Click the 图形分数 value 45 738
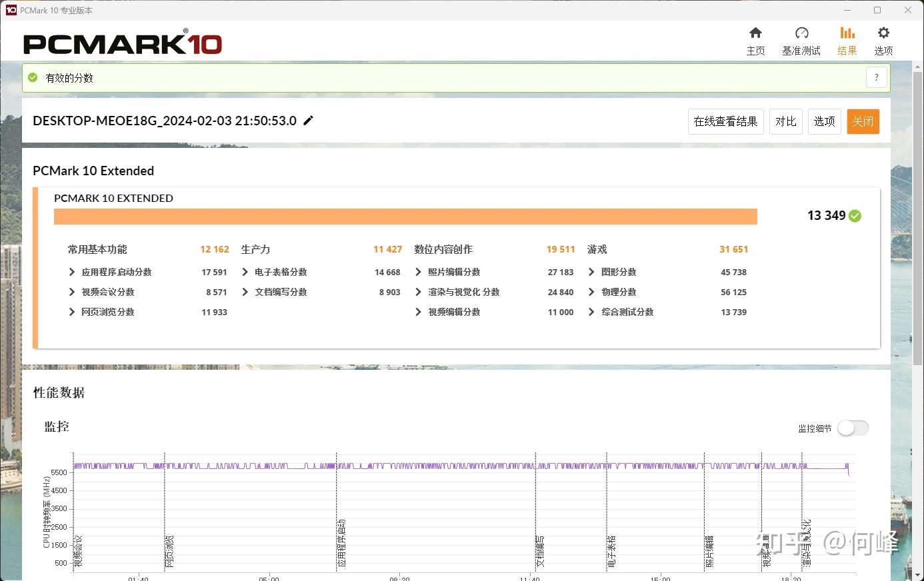 tap(734, 272)
